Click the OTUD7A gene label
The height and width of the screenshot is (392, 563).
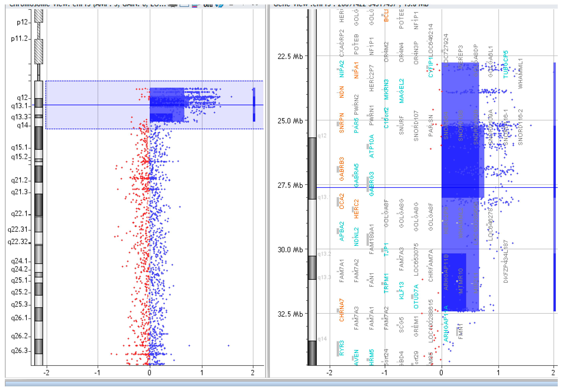pyautogui.click(x=416, y=297)
